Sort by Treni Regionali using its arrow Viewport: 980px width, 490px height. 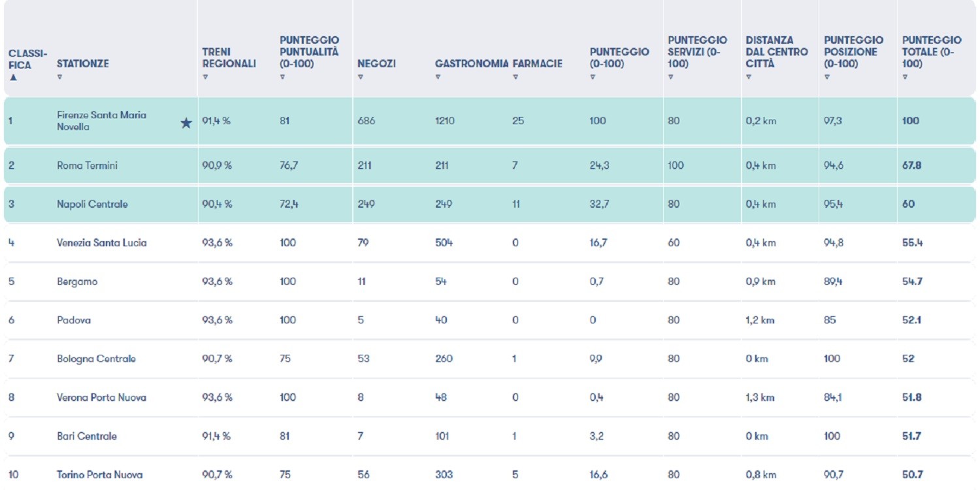[x=205, y=77]
